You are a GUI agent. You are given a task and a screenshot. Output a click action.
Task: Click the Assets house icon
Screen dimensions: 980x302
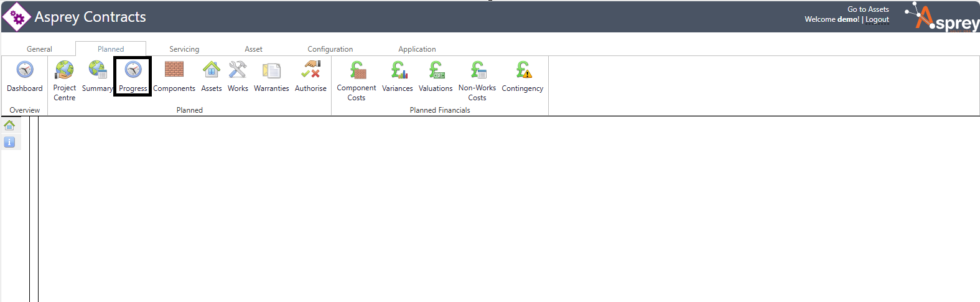click(212, 70)
